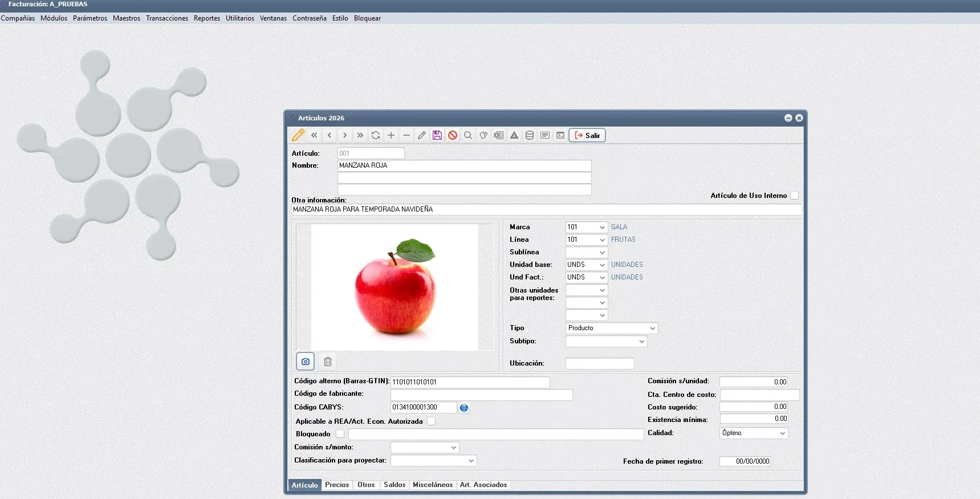This screenshot has height=499, width=980.
Task: Click the Nombre field containing MANZANA ROJA
Action: coord(464,165)
